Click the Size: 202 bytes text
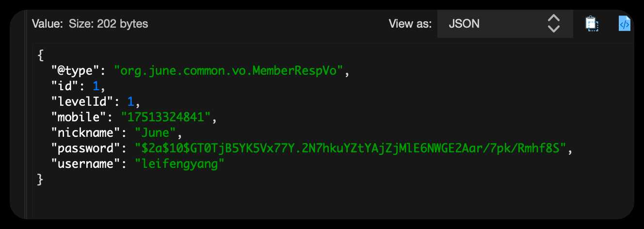 [109, 24]
